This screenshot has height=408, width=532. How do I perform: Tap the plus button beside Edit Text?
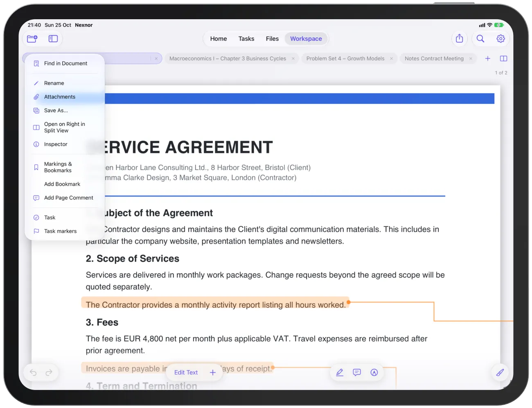tap(213, 372)
